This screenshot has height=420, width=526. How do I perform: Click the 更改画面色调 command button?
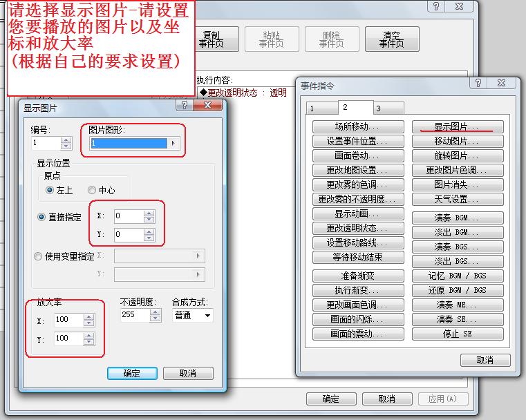point(358,305)
